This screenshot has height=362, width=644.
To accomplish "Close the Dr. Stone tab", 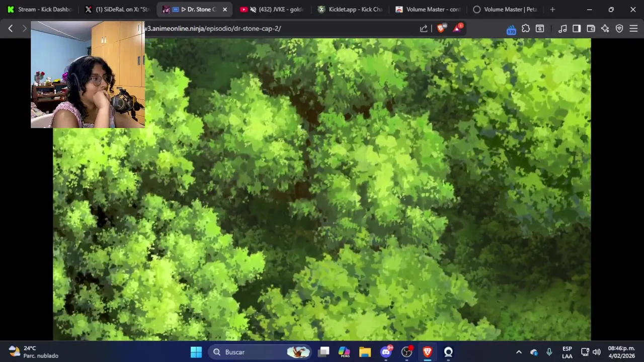I will click(225, 9).
